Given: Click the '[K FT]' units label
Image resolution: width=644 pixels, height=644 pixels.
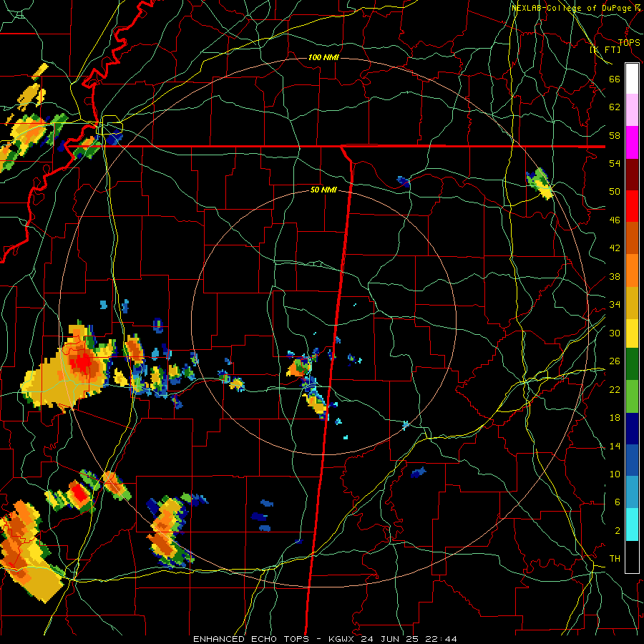Looking at the screenshot, I should coord(605,49).
